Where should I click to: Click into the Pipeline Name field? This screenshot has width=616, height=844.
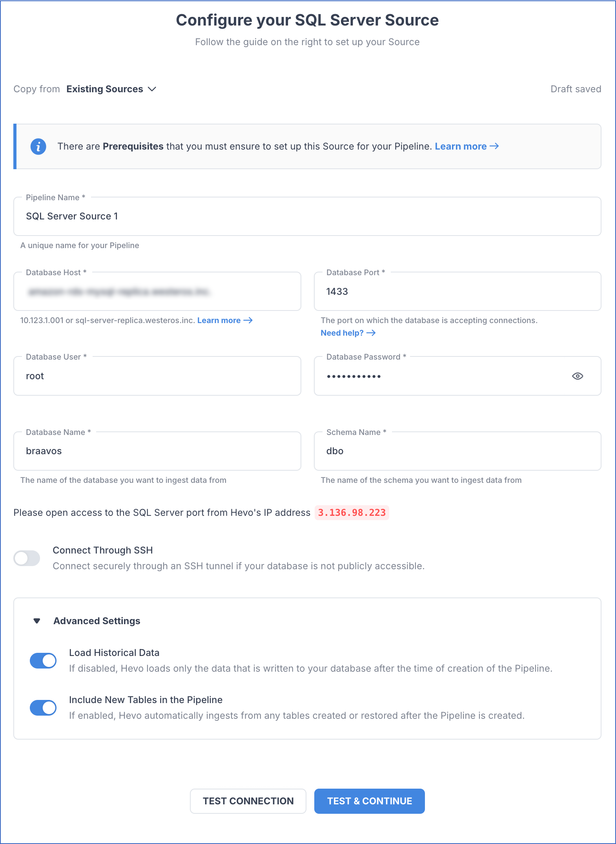[307, 216]
